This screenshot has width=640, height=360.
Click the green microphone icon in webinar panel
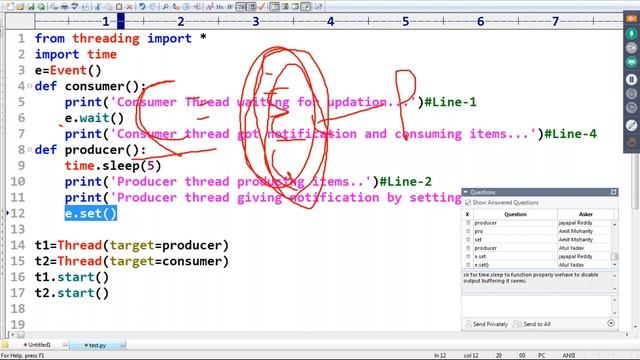[631, 33]
